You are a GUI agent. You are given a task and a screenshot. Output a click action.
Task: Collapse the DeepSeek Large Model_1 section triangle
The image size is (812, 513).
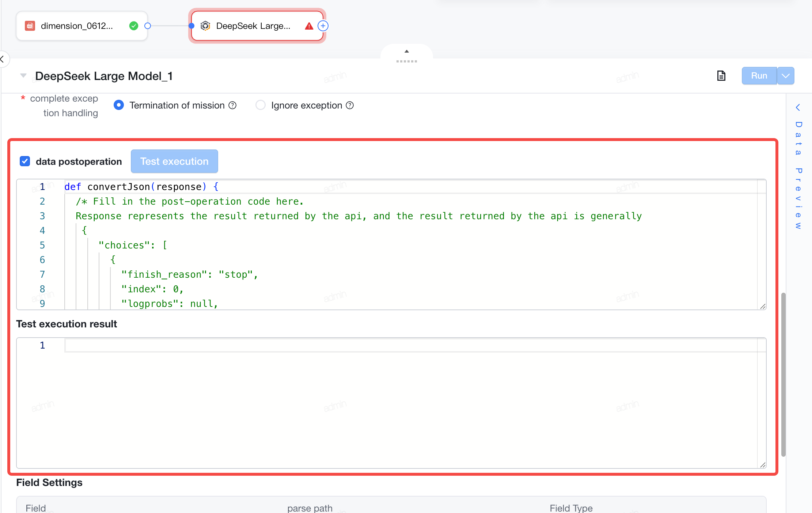point(23,76)
